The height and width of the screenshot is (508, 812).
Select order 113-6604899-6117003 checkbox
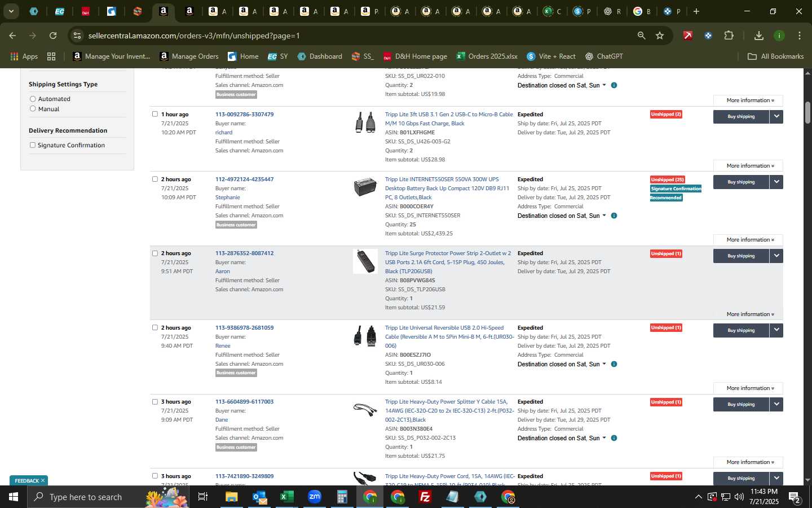pos(155,402)
